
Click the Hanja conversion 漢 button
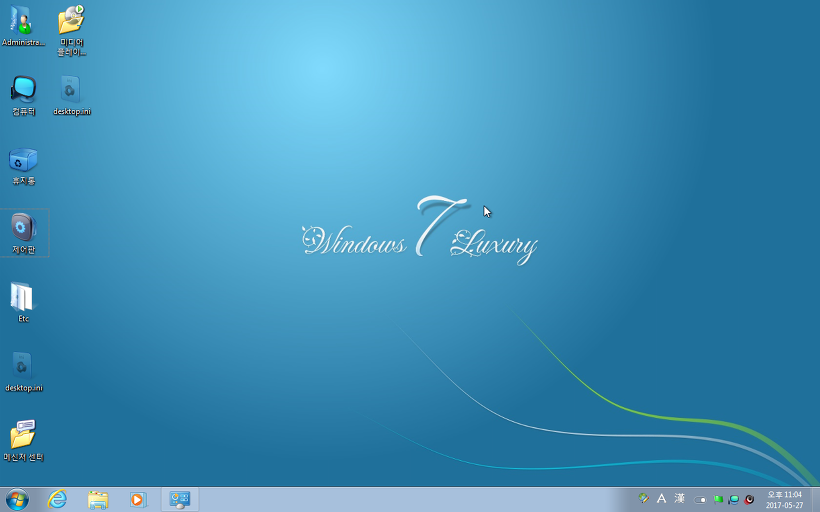pyautogui.click(x=679, y=498)
